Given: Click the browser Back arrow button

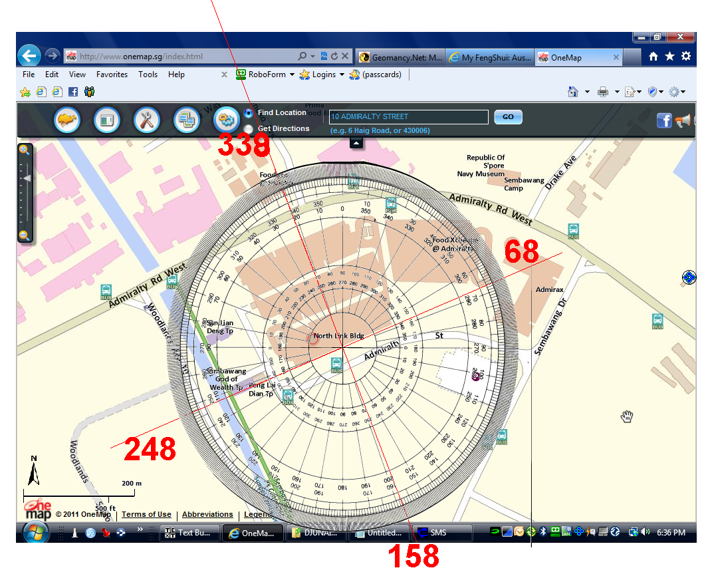Looking at the screenshot, I should (29, 55).
